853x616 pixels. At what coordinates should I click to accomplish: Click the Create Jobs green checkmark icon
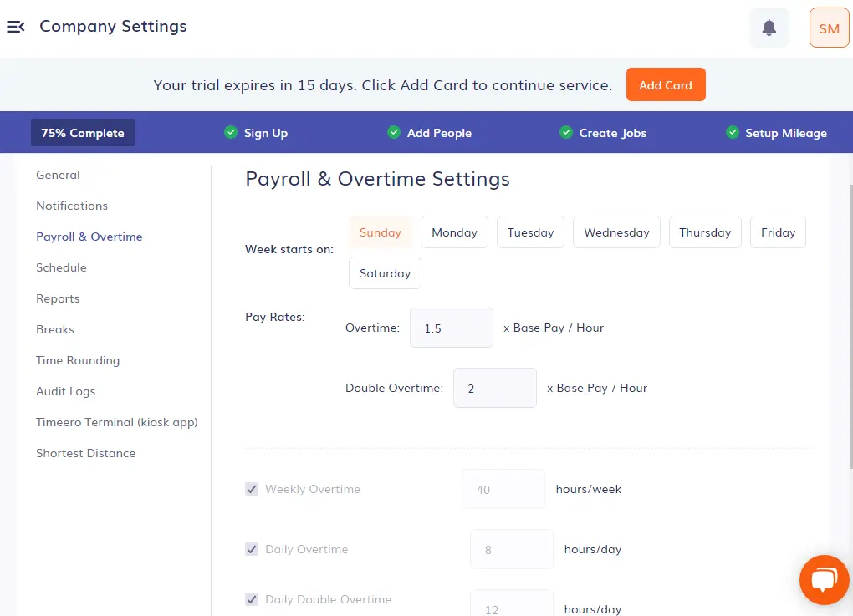566,132
